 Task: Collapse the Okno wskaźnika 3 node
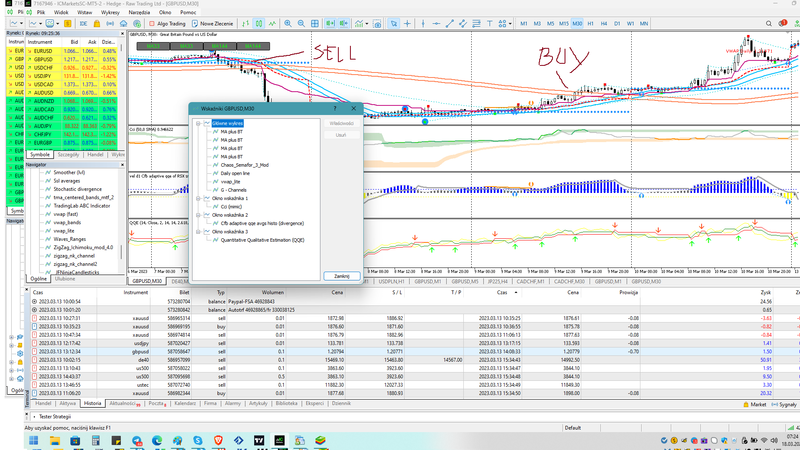tap(197, 231)
